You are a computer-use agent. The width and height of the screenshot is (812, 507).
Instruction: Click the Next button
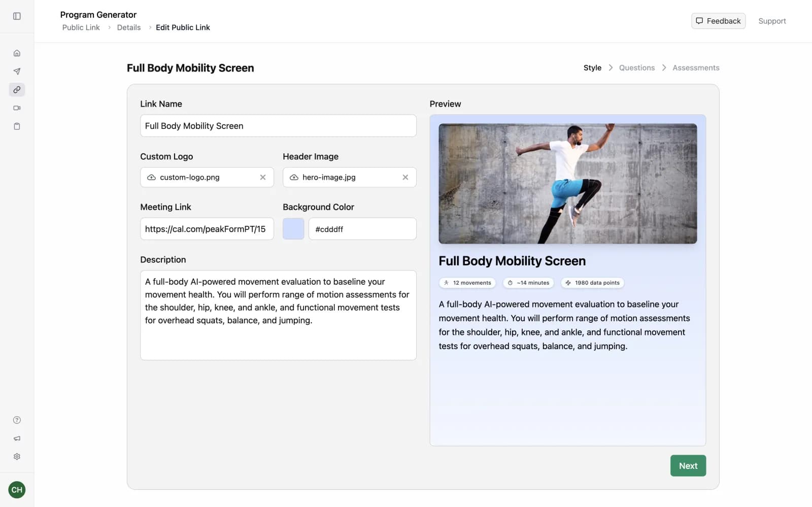click(x=688, y=465)
